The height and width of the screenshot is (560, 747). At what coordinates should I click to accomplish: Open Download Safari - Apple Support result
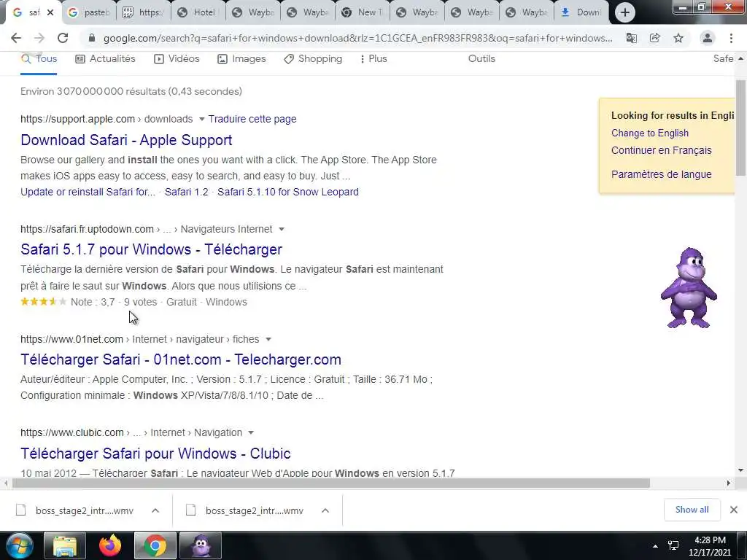click(x=126, y=140)
